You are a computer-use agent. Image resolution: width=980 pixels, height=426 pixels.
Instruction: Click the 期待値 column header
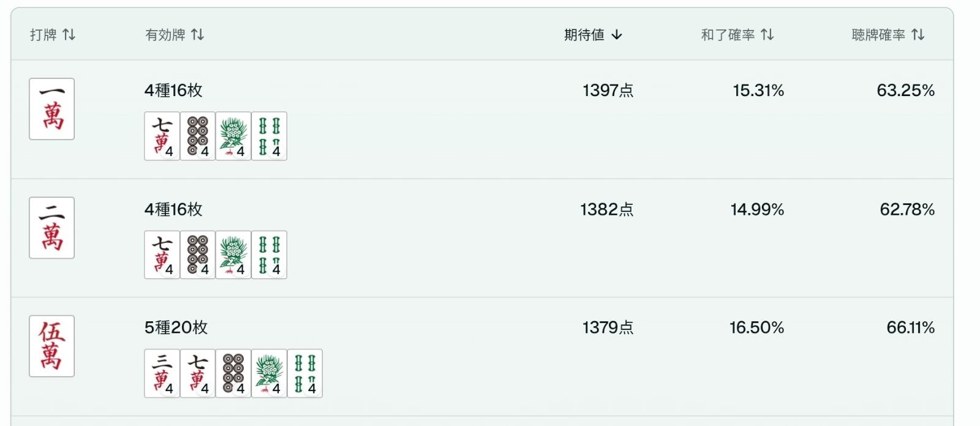(584, 35)
